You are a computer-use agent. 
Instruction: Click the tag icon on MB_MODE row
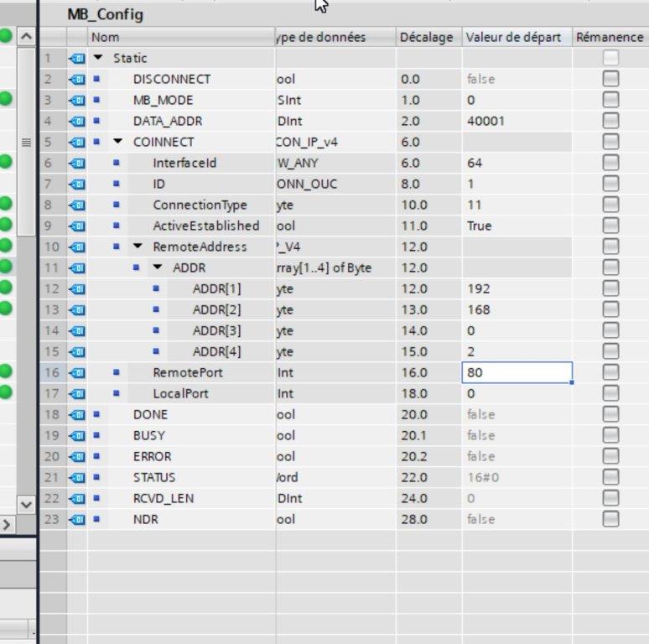[77, 100]
